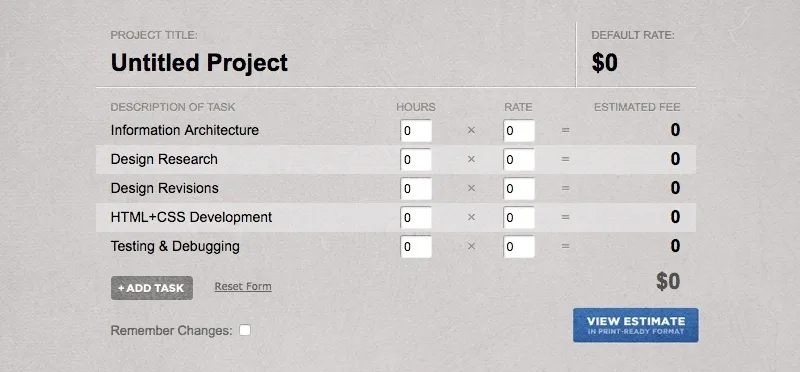Select the Information Architecture rate field
The image size is (800, 372).
pyautogui.click(x=519, y=131)
